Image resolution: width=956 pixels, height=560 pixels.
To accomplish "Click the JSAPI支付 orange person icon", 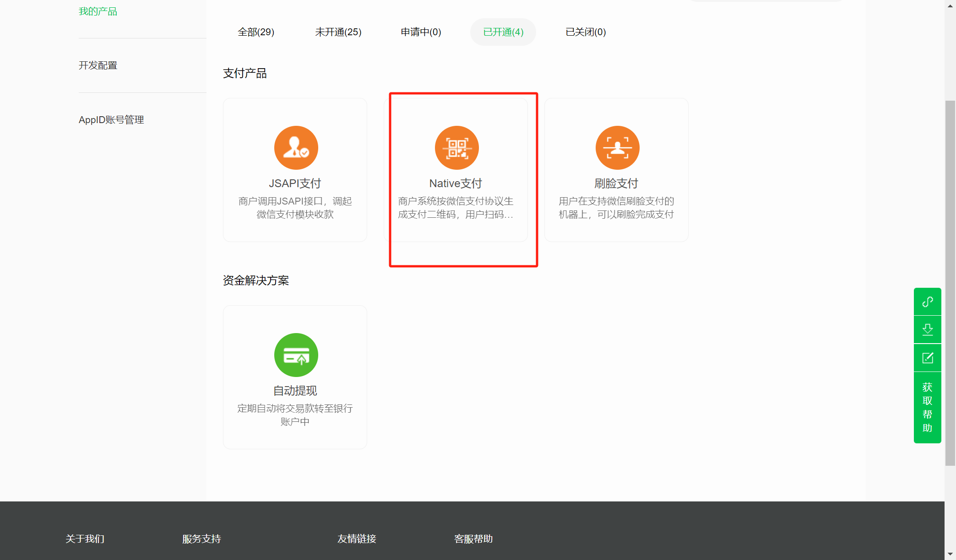I will point(296,148).
